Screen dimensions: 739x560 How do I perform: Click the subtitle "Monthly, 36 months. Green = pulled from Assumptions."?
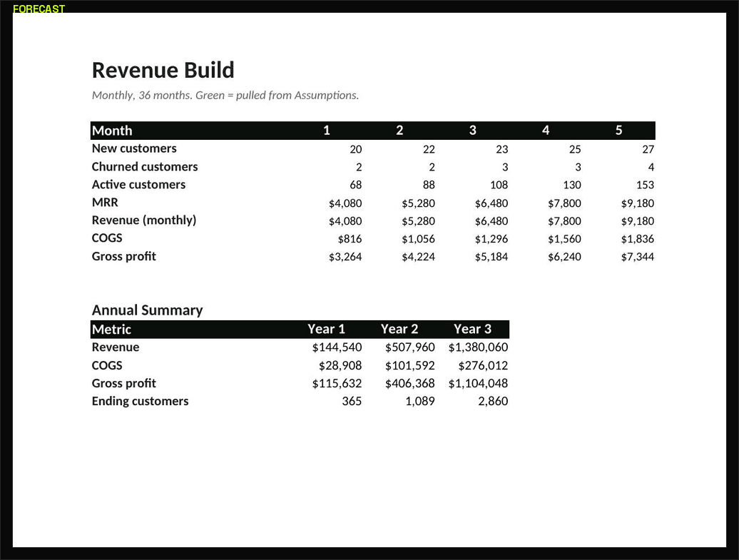(x=225, y=95)
